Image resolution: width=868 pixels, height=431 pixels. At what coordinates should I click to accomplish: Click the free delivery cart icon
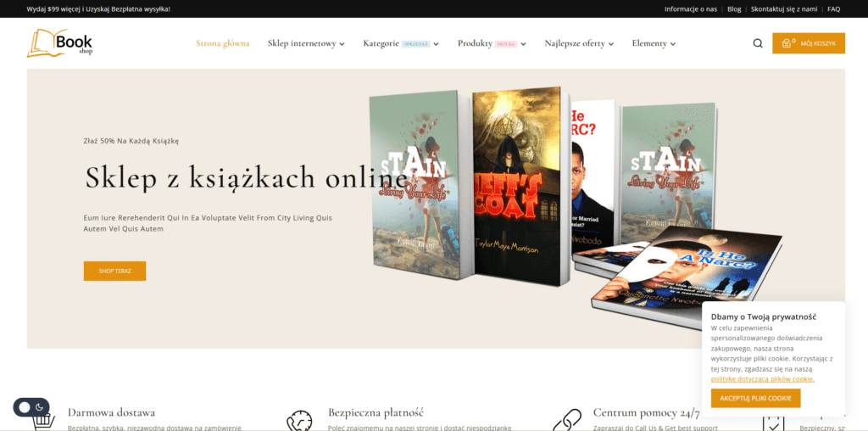point(43,422)
